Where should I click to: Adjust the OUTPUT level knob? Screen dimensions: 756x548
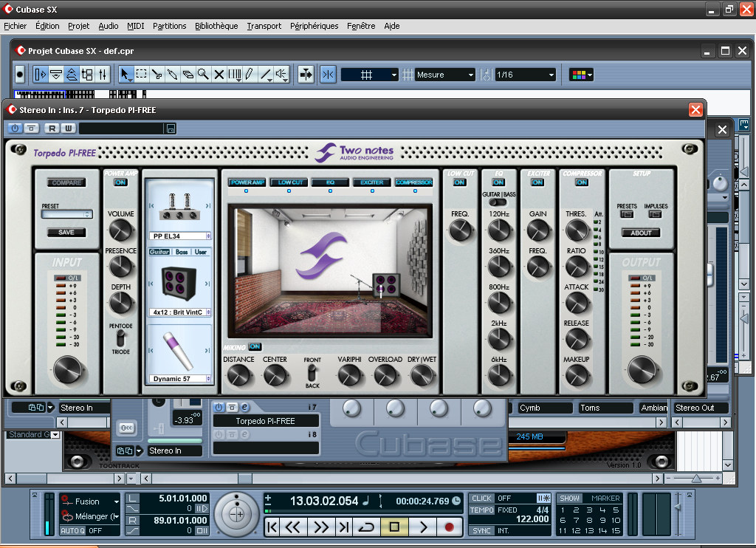click(x=642, y=370)
